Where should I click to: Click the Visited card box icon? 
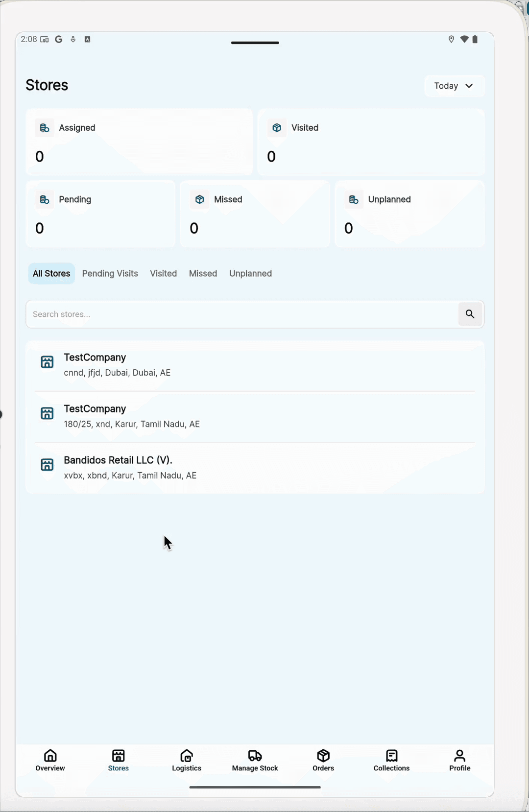coord(277,128)
